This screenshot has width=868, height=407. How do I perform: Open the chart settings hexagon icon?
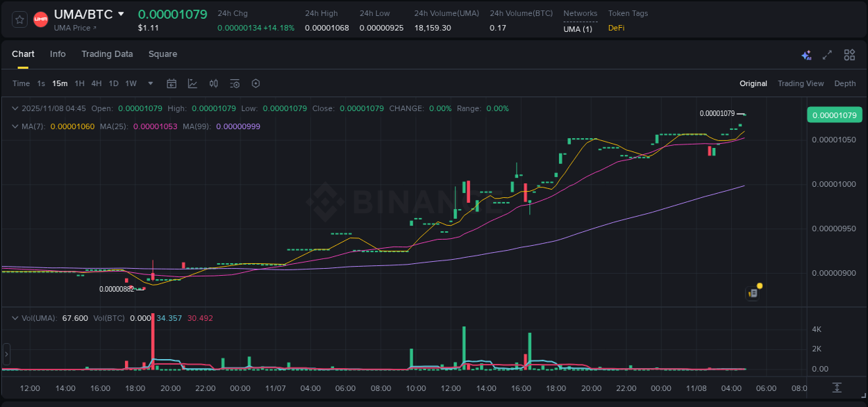[256, 83]
